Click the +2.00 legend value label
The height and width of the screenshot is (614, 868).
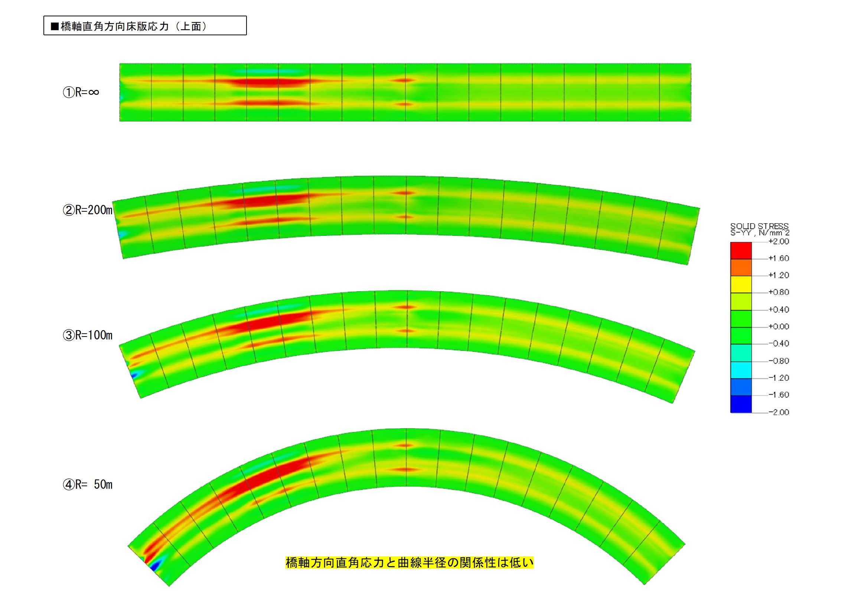point(779,241)
